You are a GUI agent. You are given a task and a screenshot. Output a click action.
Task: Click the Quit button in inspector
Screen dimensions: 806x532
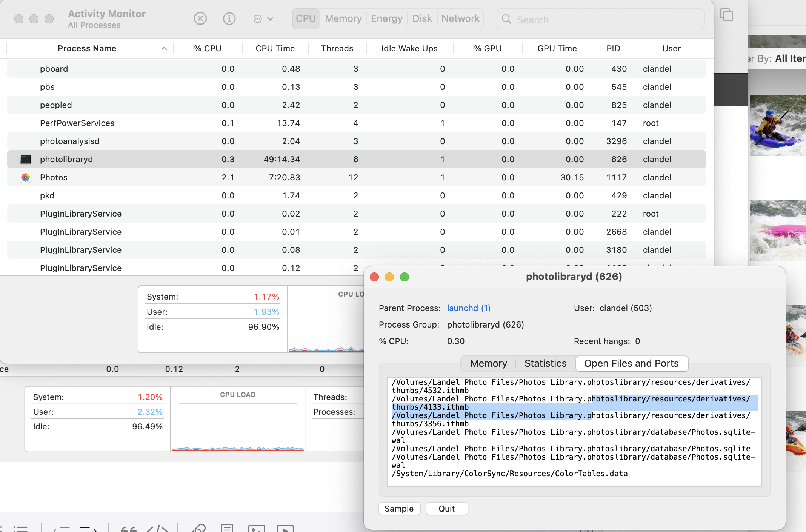pos(446,509)
